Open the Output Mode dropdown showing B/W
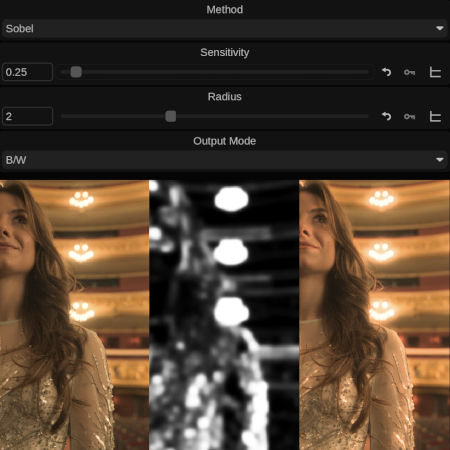 point(224,160)
